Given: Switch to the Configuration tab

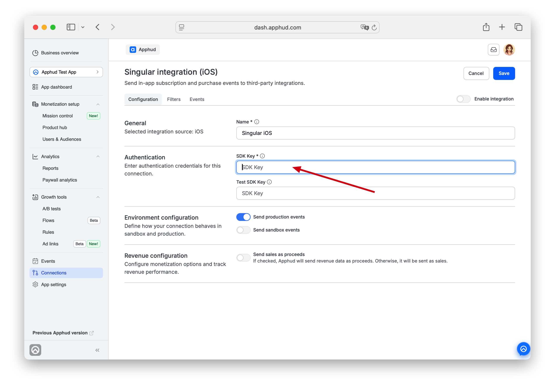Looking at the screenshot, I should tap(143, 99).
